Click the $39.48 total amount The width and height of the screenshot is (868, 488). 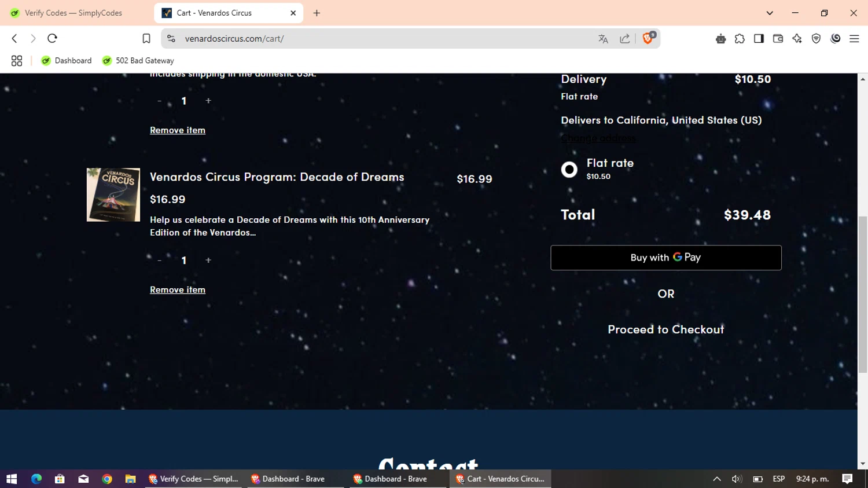[x=747, y=215]
